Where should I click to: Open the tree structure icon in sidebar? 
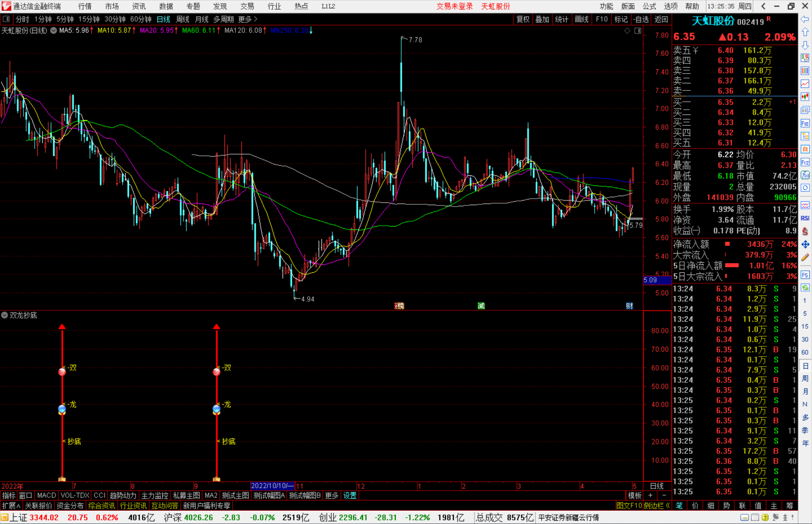(805, 136)
